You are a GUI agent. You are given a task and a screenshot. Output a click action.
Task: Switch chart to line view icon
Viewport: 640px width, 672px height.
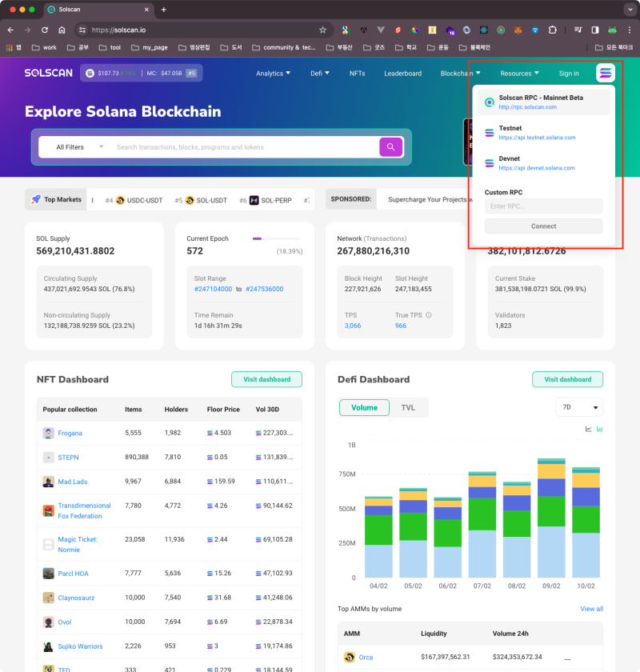[x=588, y=429]
